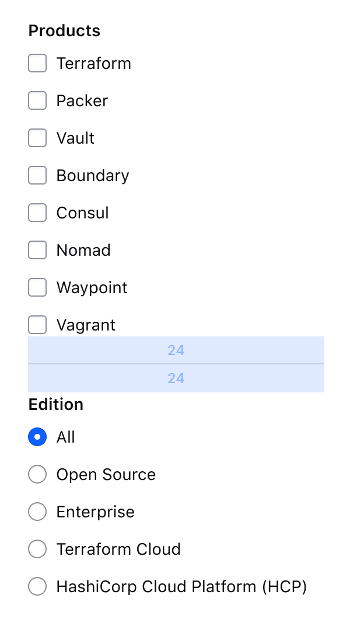Check the Vagrant product checkbox
Screen dimensions: 364x626
tap(37, 325)
